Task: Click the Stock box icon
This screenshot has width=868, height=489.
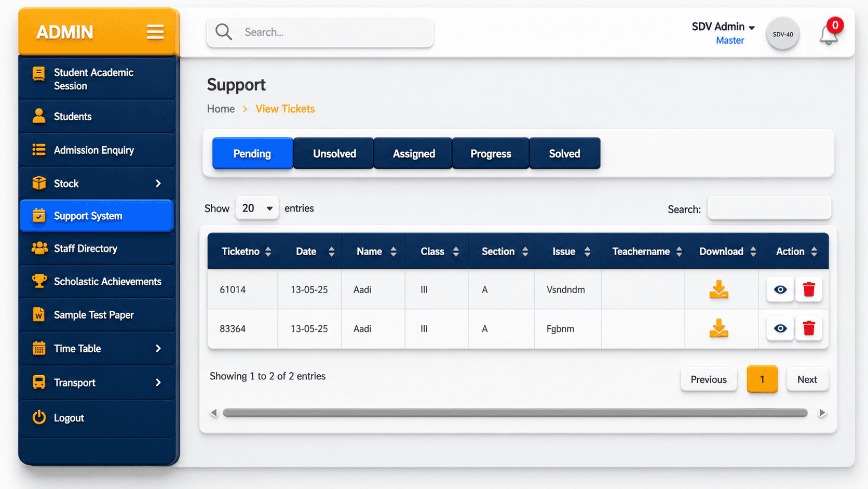Action: [x=39, y=183]
